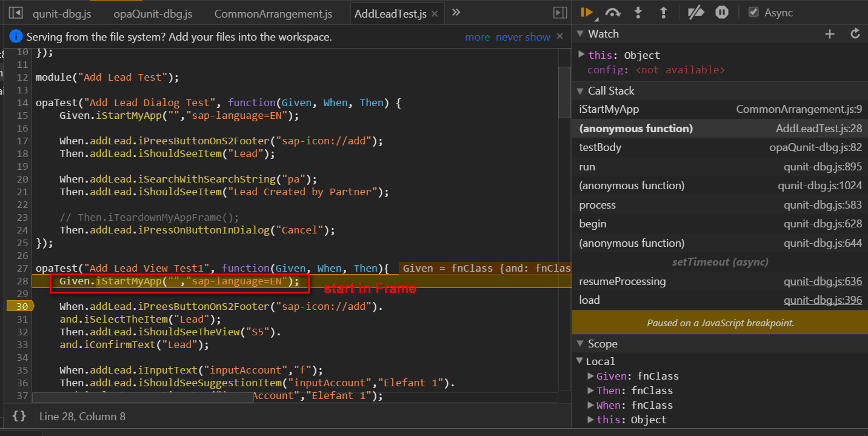
Task: Open AddLeadTest.js:28 source link
Action: click(x=819, y=129)
